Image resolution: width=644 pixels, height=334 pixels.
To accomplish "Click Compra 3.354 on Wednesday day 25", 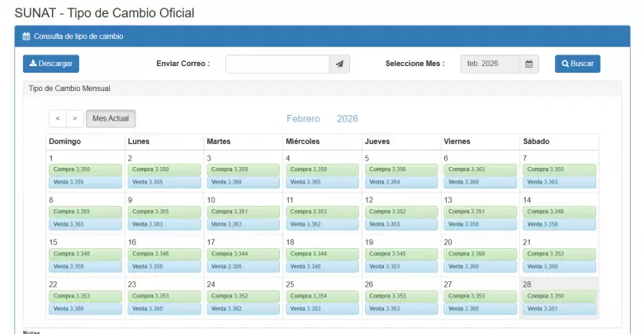I will (x=321, y=296).
